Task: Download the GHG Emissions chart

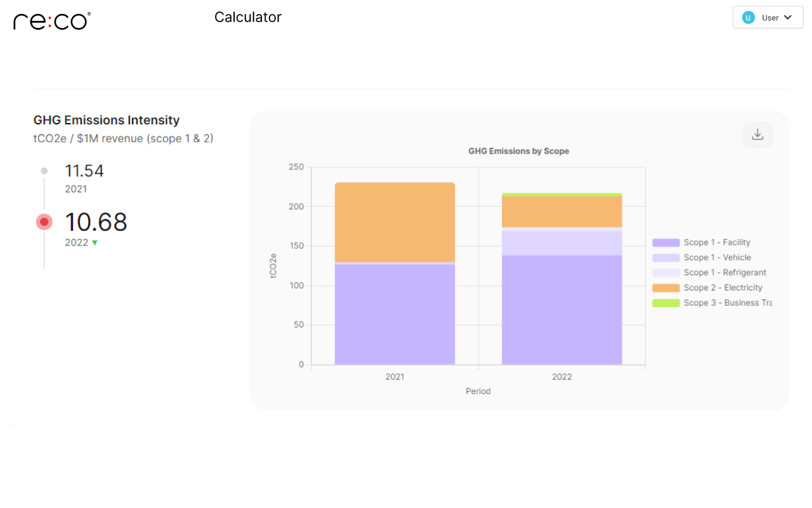Action: pyautogui.click(x=757, y=134)
